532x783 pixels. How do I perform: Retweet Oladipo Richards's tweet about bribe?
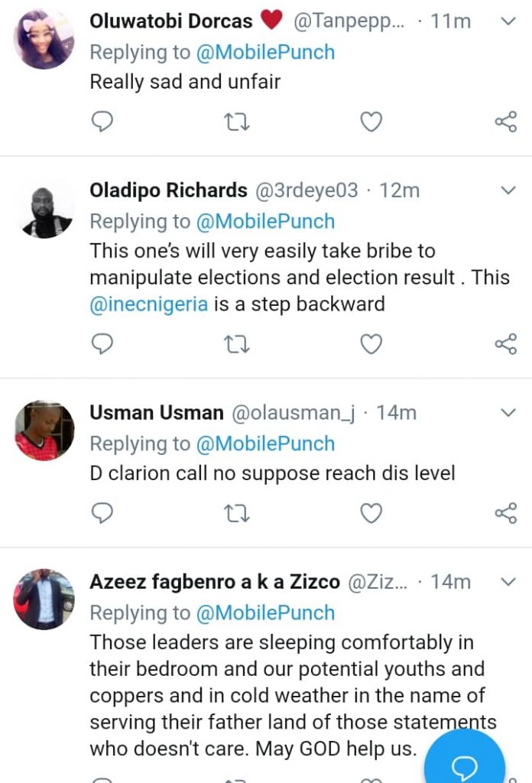[236, 345]
